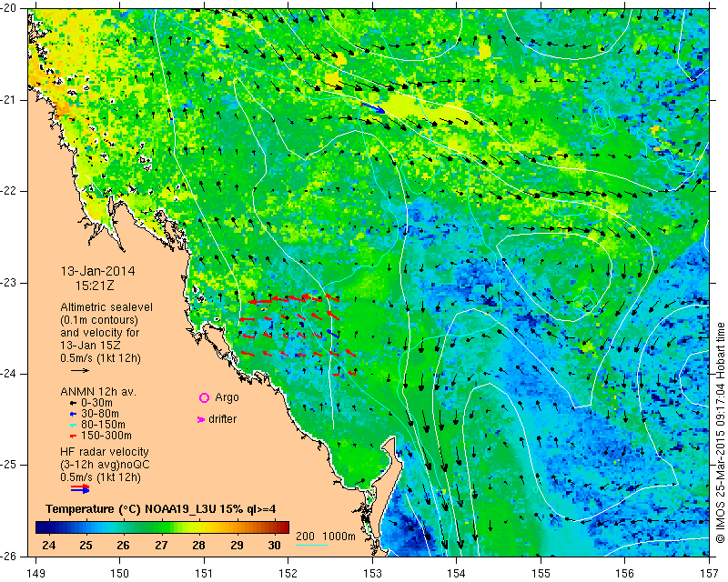Click the magenta Argo circle symbol

point(204,397)
